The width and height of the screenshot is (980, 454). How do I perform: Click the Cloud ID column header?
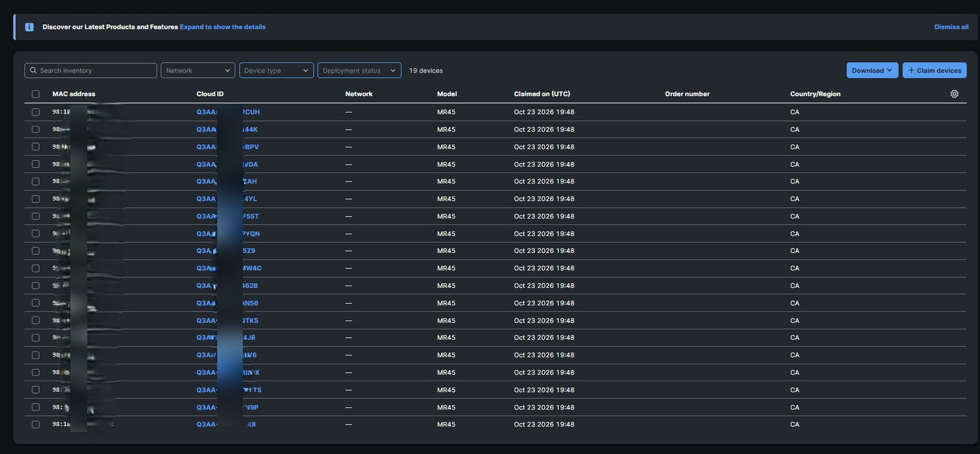click(x=210, y=94)
